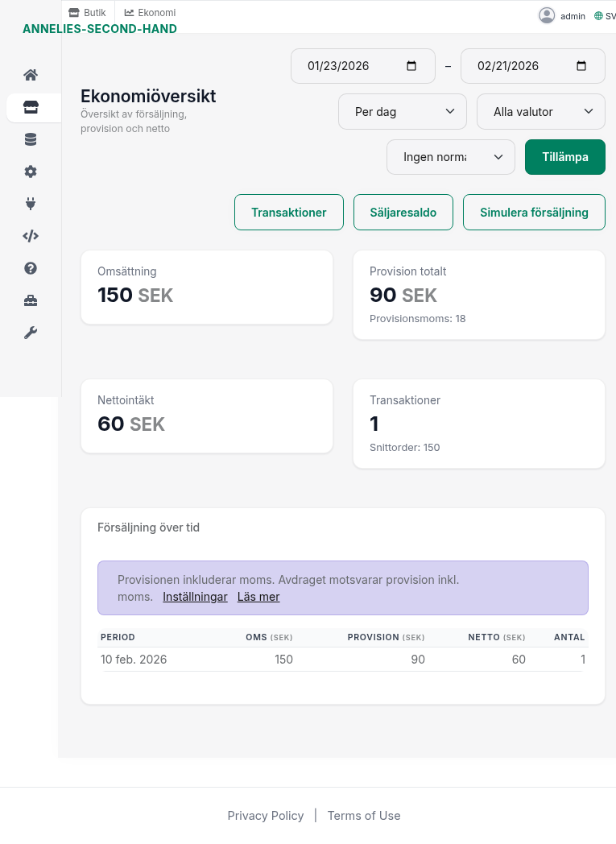The image size is (616, 844).
Task: Switch to the Ekonomi tab
Action: pyautogui.click(x=149, y=12)
